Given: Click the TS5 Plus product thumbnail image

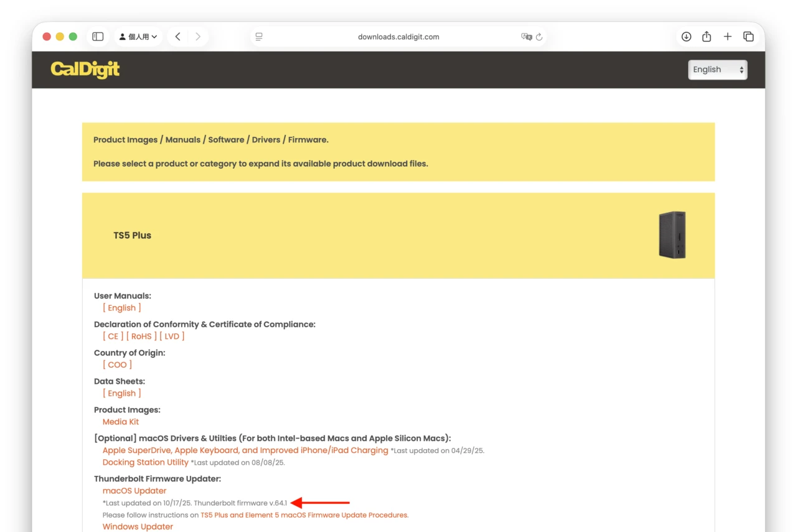Looking at the screenshot, I should click(x=672, y=235).
